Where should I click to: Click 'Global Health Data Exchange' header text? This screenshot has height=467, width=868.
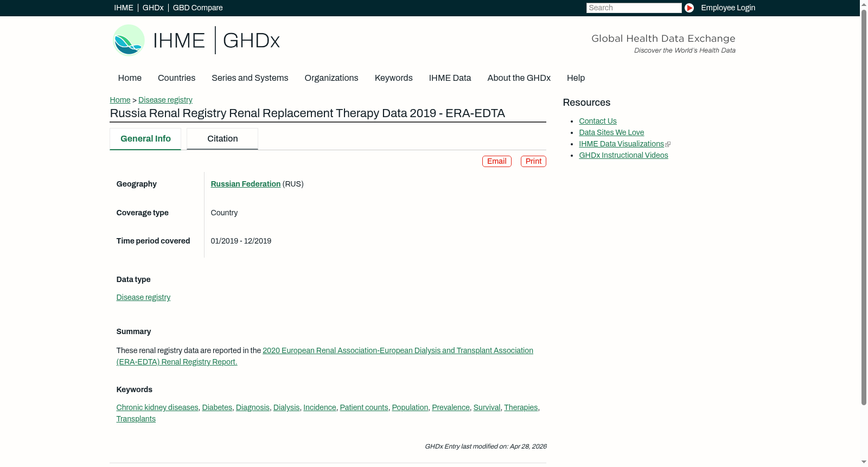click(x=663, y=39)
